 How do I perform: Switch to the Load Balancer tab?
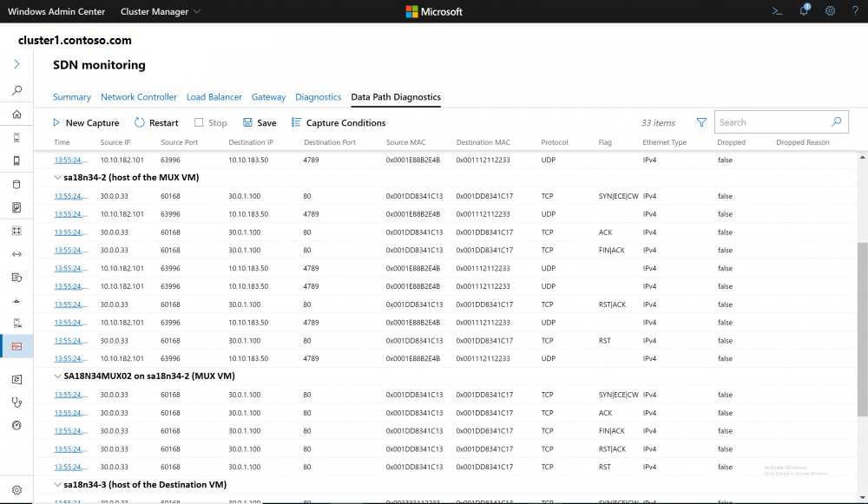click(x=214, y=97)
